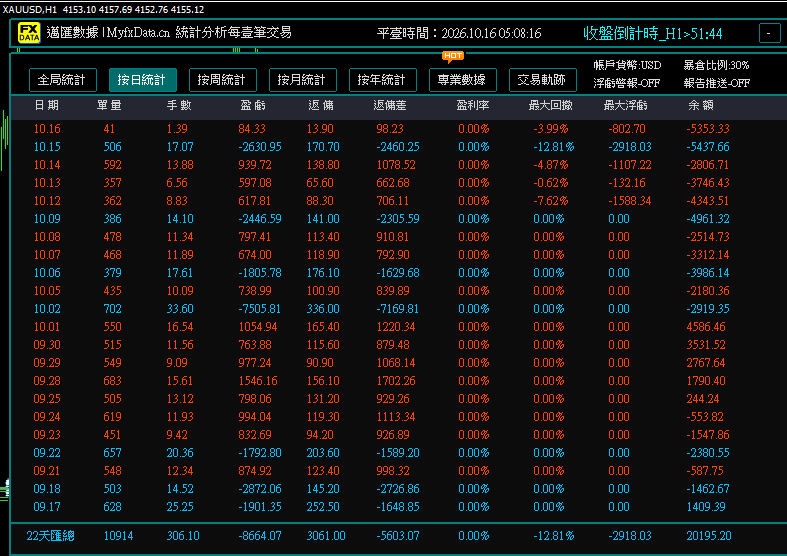Click rebate difference 1068.14 for 09.29

pyautogui.click(x=396, y=363)
